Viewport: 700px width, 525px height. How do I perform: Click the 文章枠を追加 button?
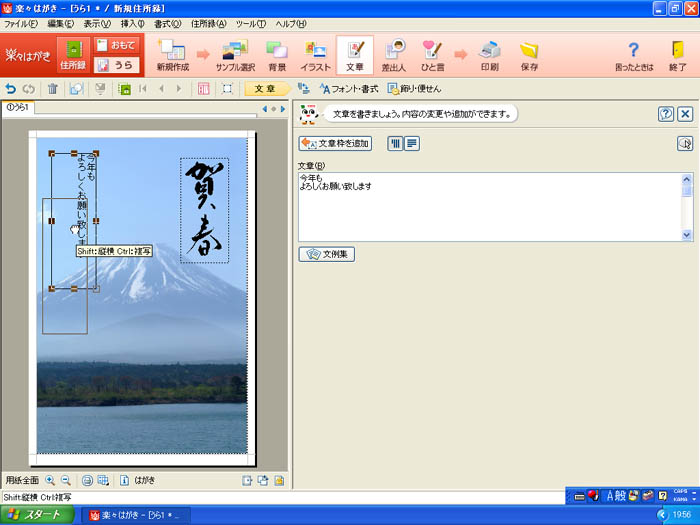[x=335, y=144]
